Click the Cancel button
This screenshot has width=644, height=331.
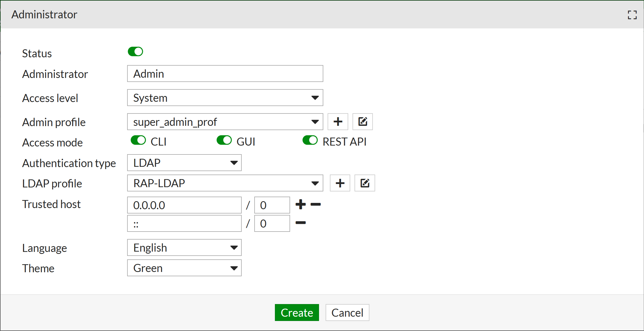[x=347, y=313]
